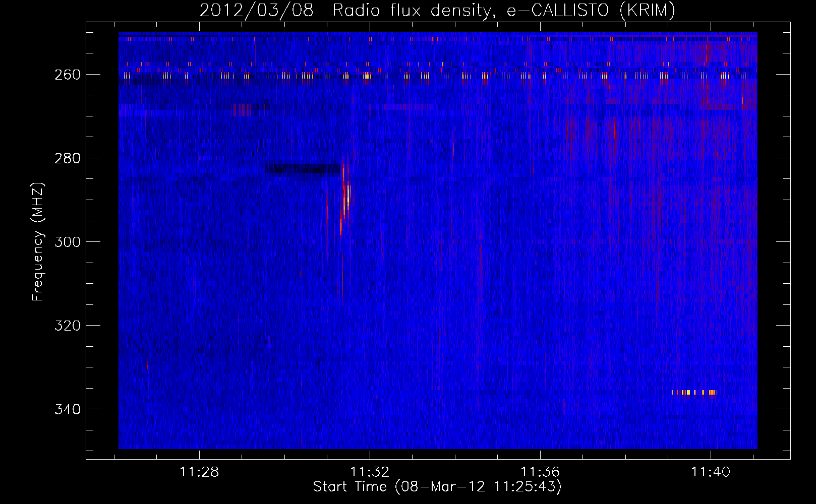Click the 11:40 time tick label
Viewport: 816px width, 504px height.
click(711, 472)
